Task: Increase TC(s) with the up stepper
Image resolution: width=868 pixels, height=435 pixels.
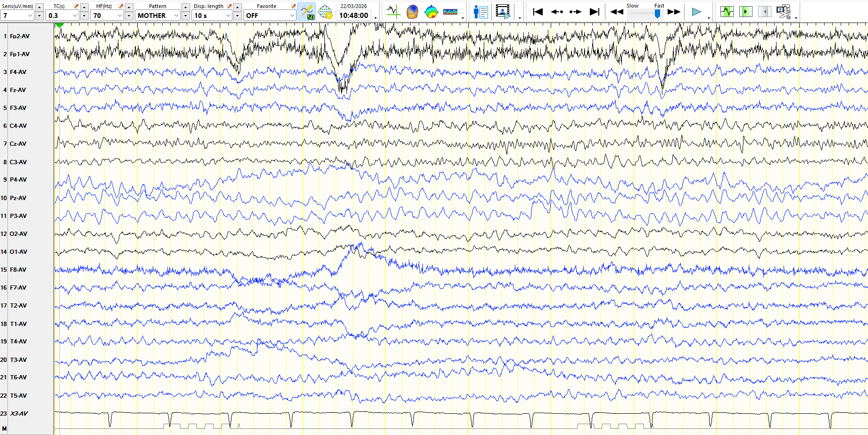Action: pyautogui.click(x=84, y=7)
